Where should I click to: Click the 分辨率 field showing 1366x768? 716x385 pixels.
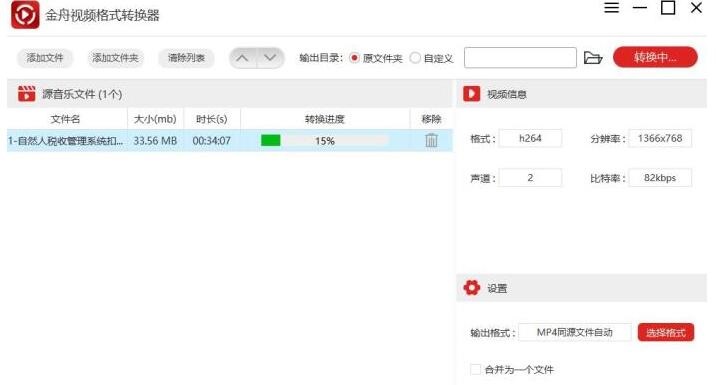[660, 138]
